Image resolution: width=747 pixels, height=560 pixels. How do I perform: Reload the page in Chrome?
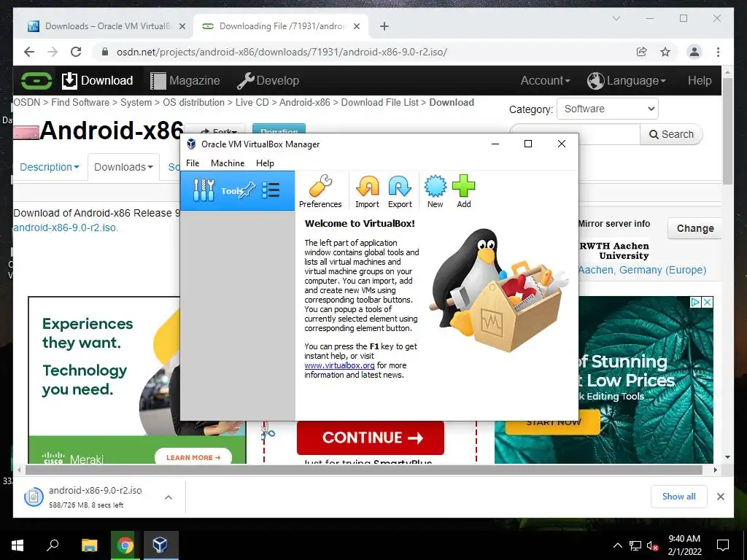tap(76, 52)
